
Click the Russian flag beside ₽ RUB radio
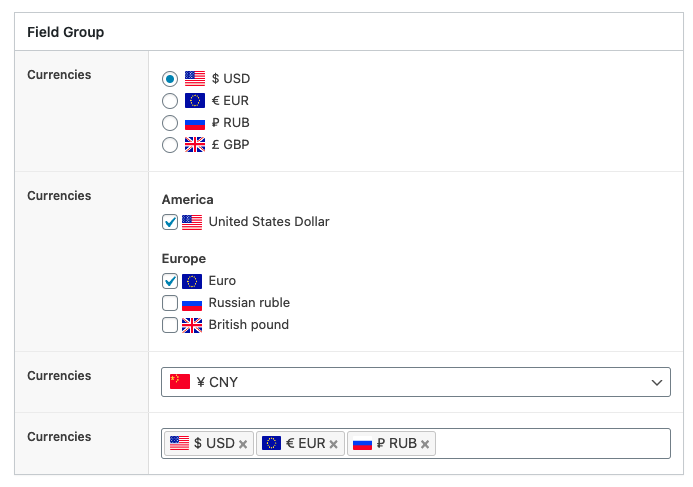click(195, 123)
